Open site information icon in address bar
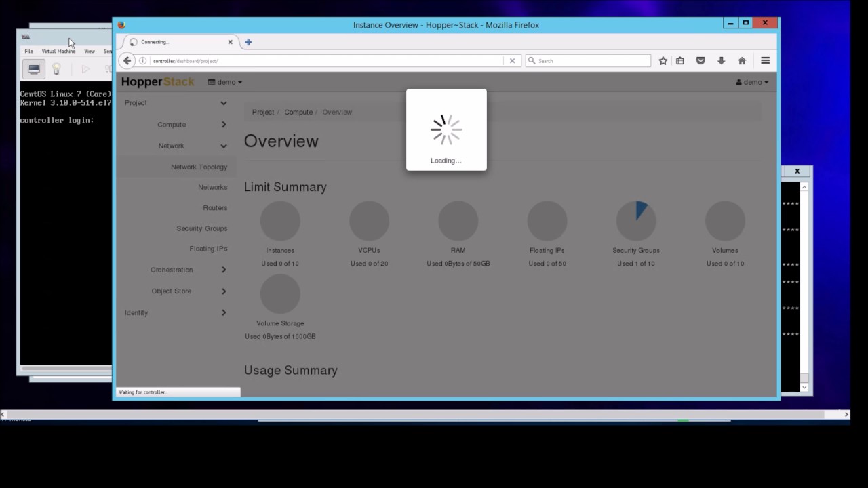This screenshot has height=488, width=868. pos(142,61)
